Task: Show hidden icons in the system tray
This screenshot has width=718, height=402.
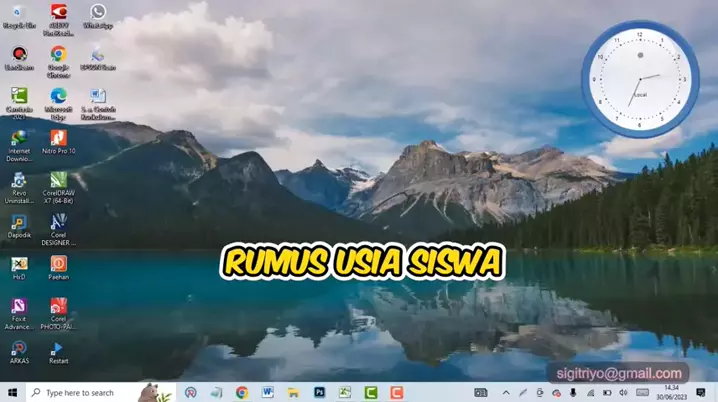Action: click(505, 392)
